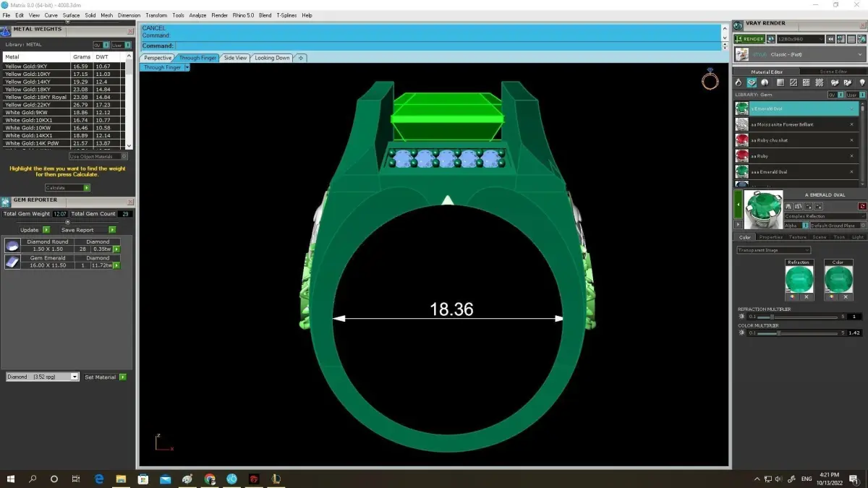Click the A Emerald Oval preview thumbnail
The width and height of the screenshot is (868, 488).
click(x=762, y=210)
